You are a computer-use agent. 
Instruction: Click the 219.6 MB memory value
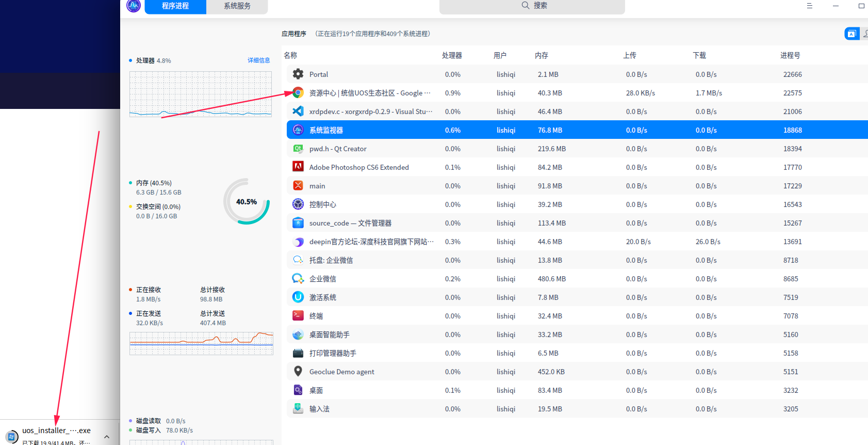(x=552, y=149)
